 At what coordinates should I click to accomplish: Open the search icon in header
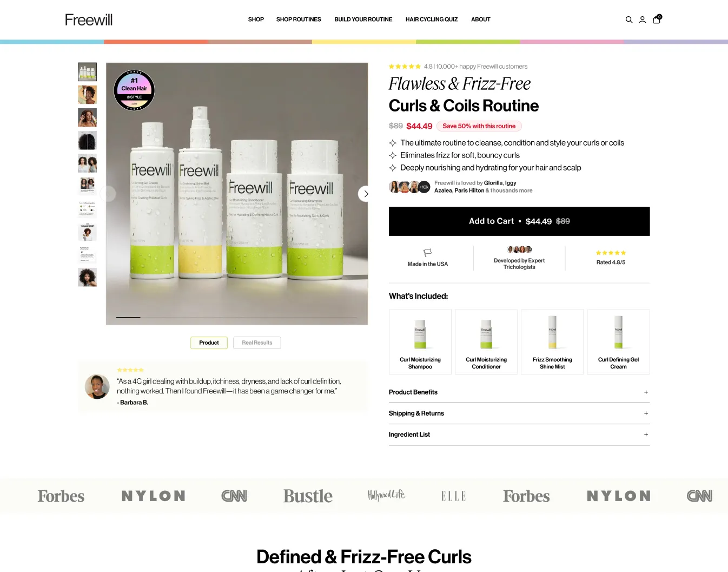pos(629,19)
